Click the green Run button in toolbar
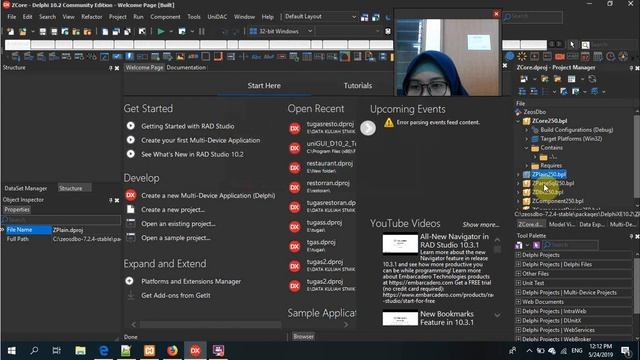 pos(161,31)
